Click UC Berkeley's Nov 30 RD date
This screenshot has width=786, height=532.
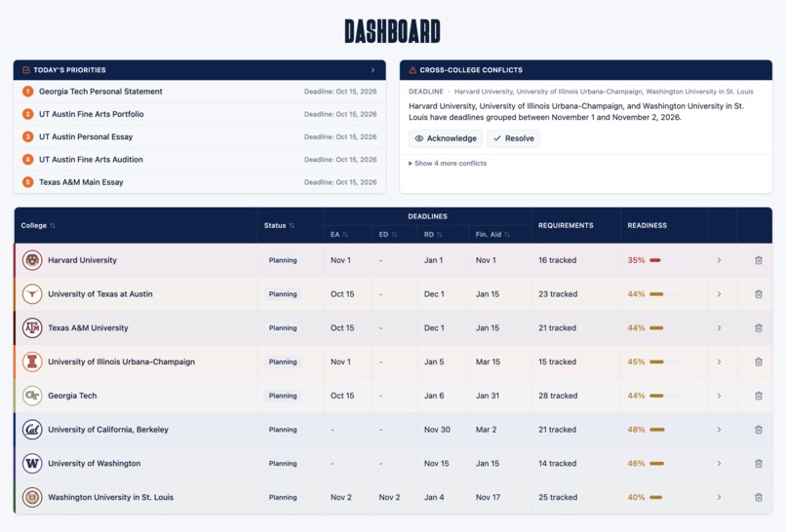437,430
